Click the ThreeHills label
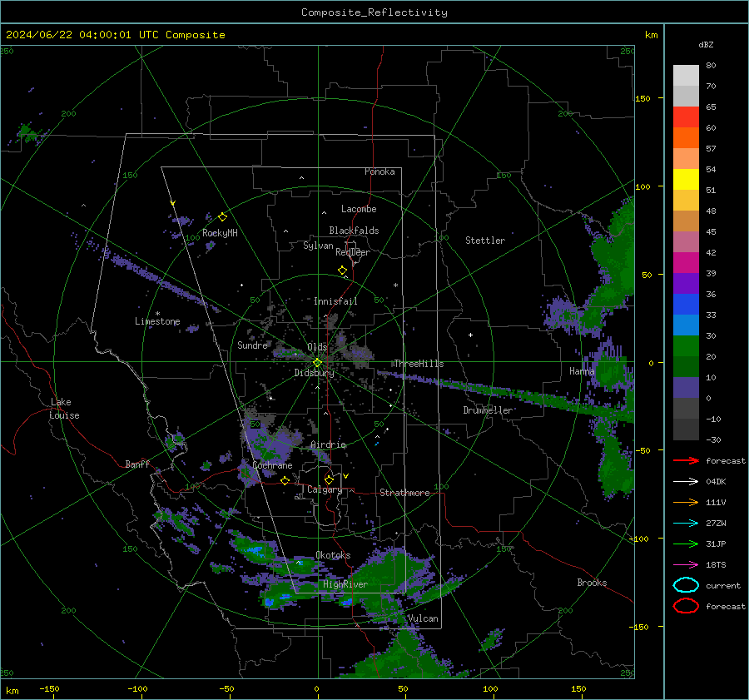The height and width of the screenshot is (700, 749). pos(419,364)
